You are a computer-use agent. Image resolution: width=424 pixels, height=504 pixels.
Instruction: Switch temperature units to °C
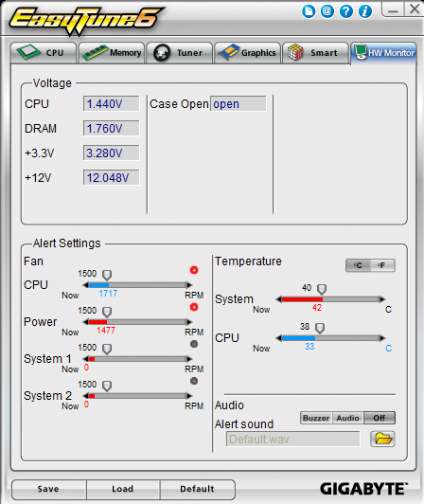pyautogui.click(x=358, y=265)
